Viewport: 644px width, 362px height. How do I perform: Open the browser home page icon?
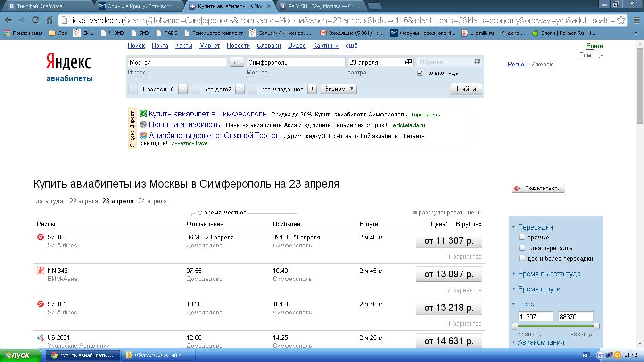tap(49, 20)
